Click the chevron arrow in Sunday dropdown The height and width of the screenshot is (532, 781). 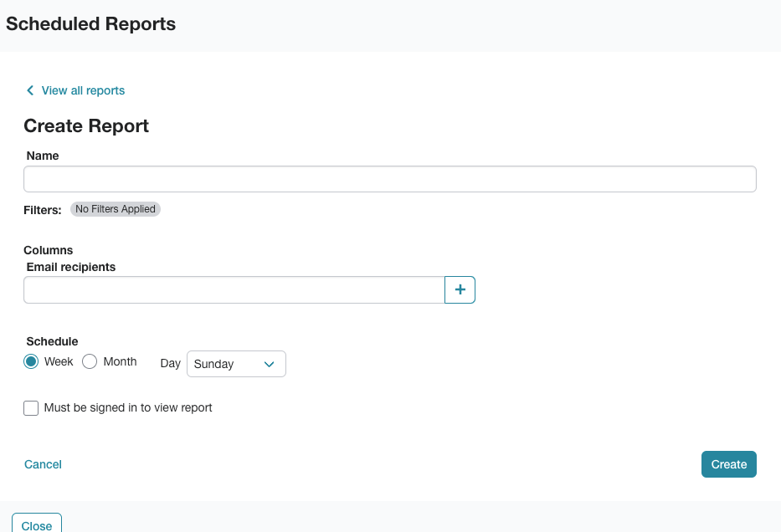pyautogui.click(x=269, y=365)
